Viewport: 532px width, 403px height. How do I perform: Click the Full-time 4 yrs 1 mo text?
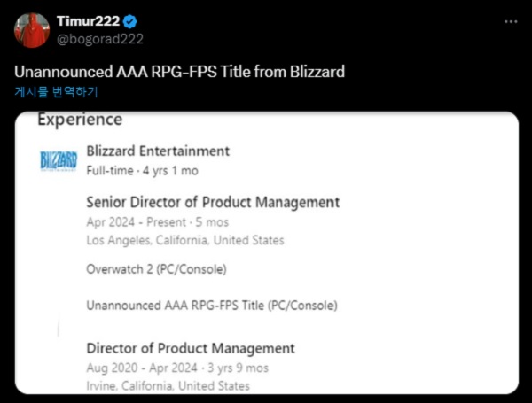(x=142, y=170)
